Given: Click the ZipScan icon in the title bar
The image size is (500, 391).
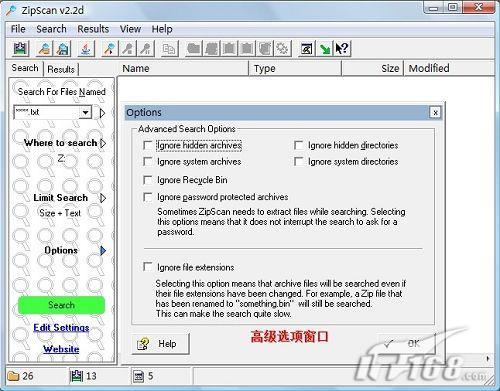Looking at the screenshot, I should 11,10.
